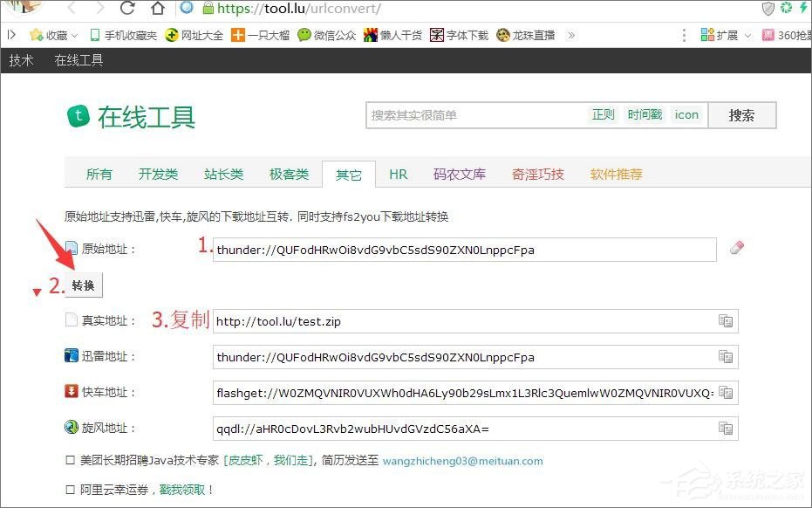812x508 pixels.
Task: Open the 码农文库 tab
Action: pos(460,174)
